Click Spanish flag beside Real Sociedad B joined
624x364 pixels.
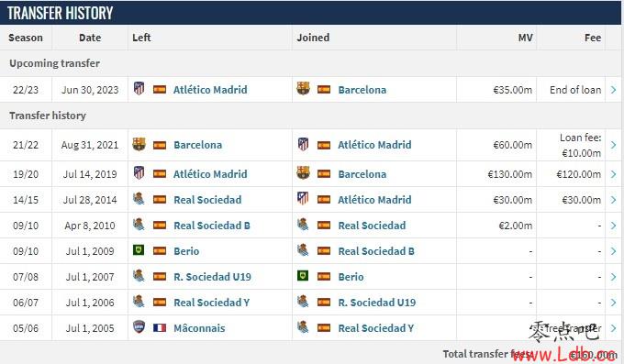point(324,250)
